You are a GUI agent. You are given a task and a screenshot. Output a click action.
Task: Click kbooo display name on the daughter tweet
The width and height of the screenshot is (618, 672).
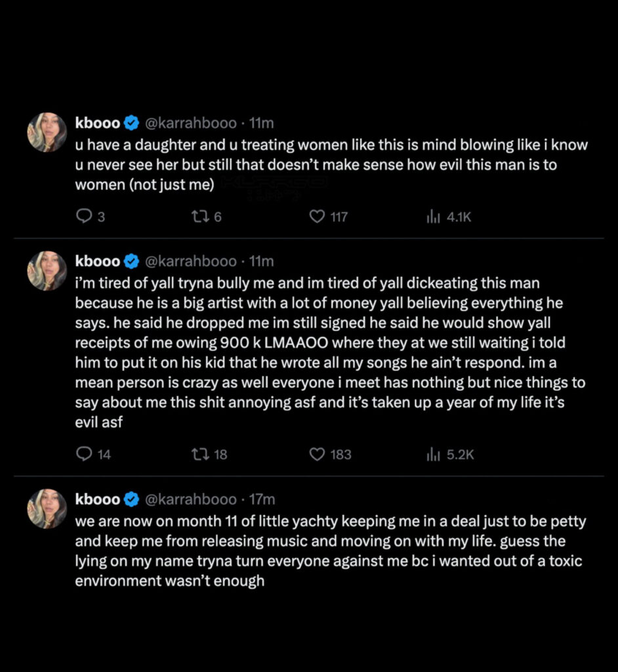(98, 123)
